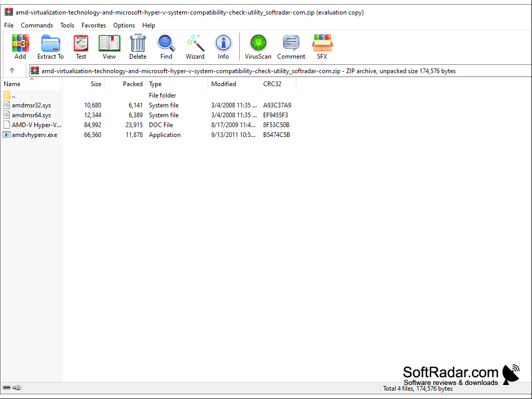Open the File menu
This screenshot has width=532, height=399.
(x=9, y=25)
